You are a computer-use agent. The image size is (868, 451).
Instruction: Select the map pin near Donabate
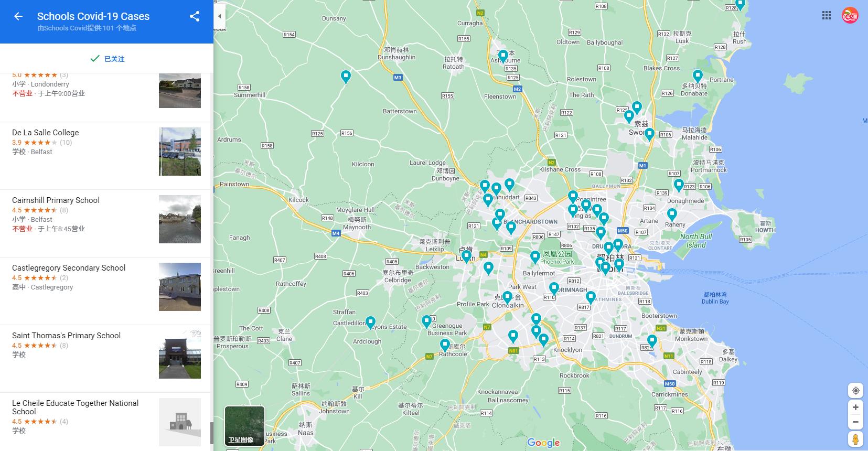click(x=698, y=76)
